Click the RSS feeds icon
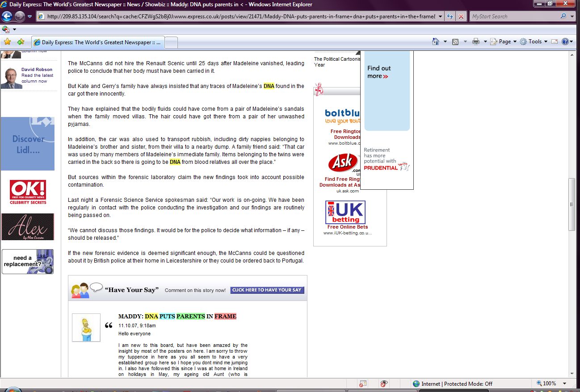 pos(455,42)
